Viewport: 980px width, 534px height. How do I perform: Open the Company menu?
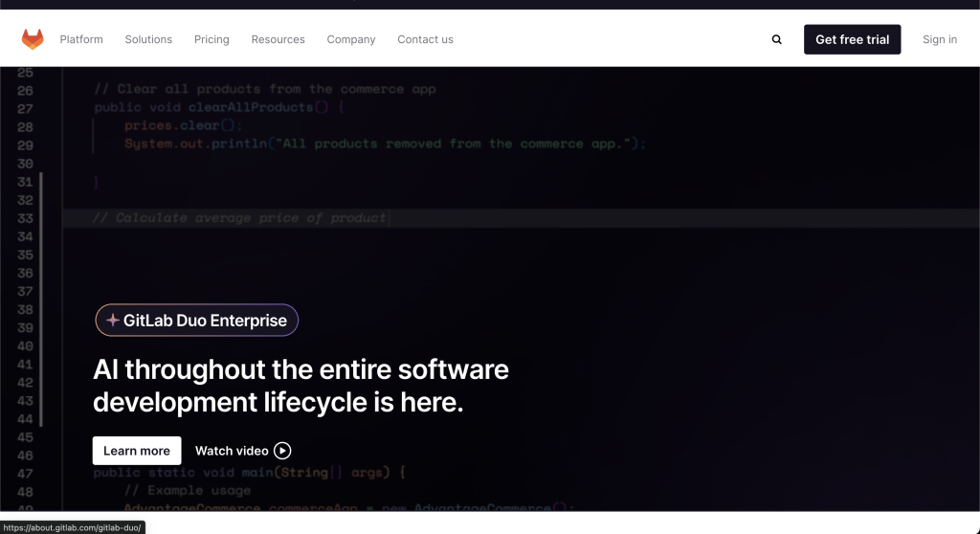point(351,39)
